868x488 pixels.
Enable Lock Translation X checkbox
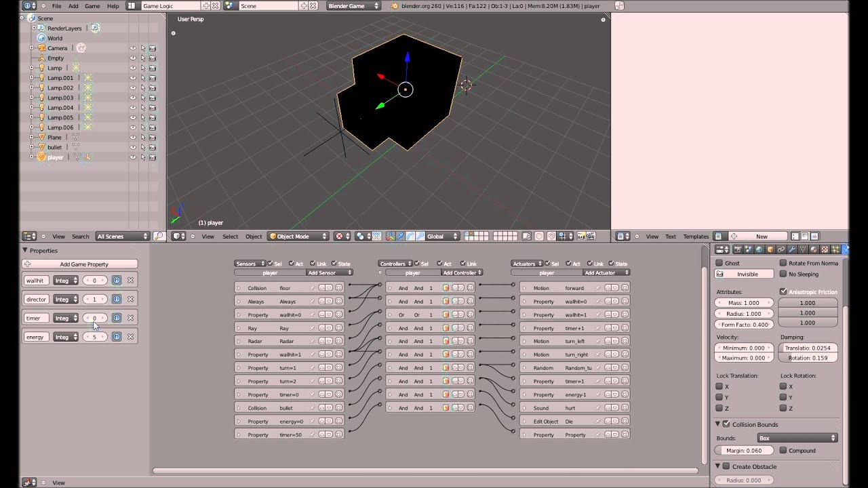click(719, 386)
